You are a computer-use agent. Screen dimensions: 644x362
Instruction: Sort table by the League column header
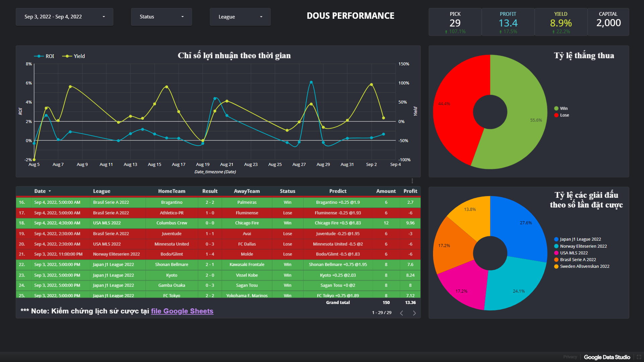tap(102, 191)
